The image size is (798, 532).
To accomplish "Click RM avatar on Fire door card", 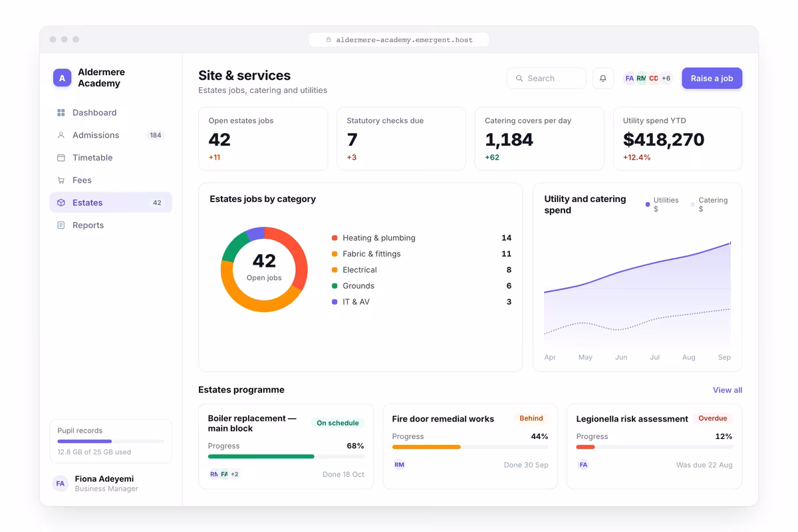I will coord(399,465).
